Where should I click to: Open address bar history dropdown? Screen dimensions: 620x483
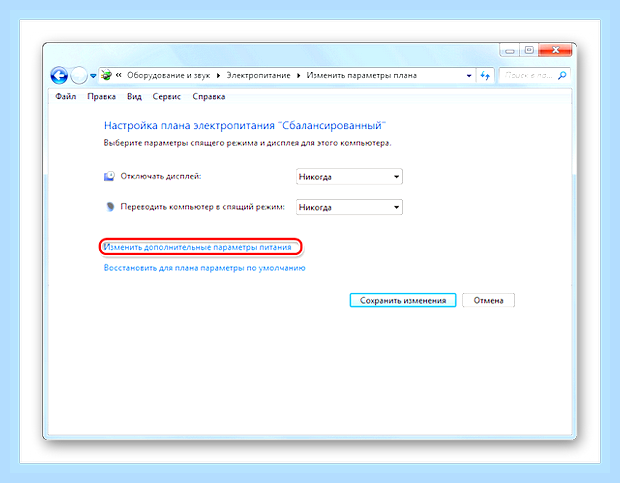469,75
